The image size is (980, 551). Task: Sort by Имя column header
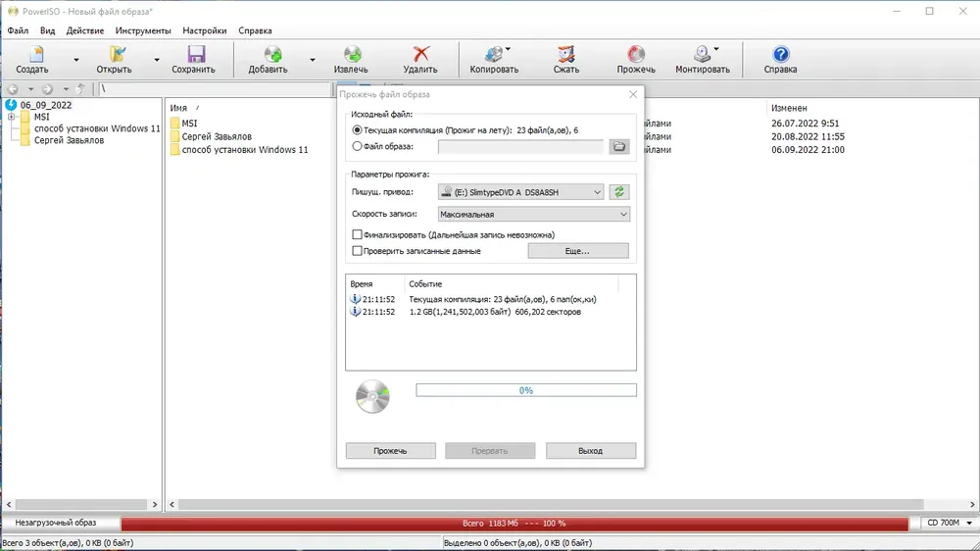pos(178,108)
